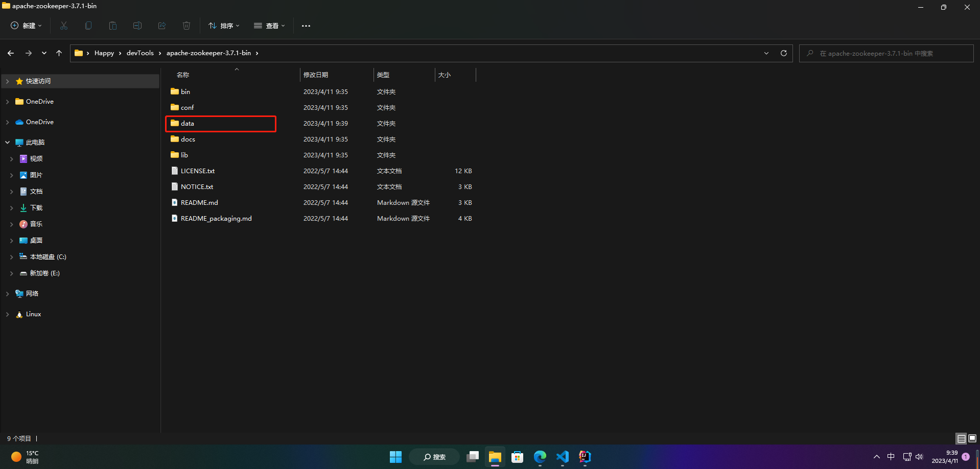
Task: Open the Windows Start menu
Action: 396,457
